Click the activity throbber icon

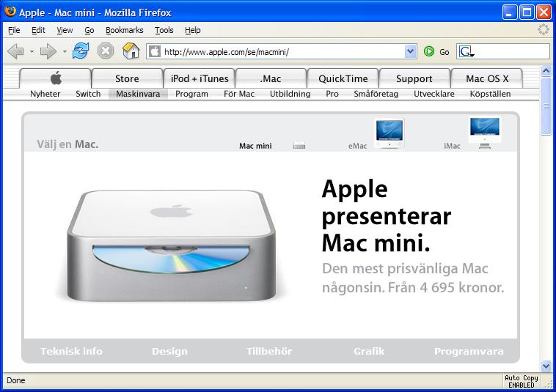coord(543,29)
